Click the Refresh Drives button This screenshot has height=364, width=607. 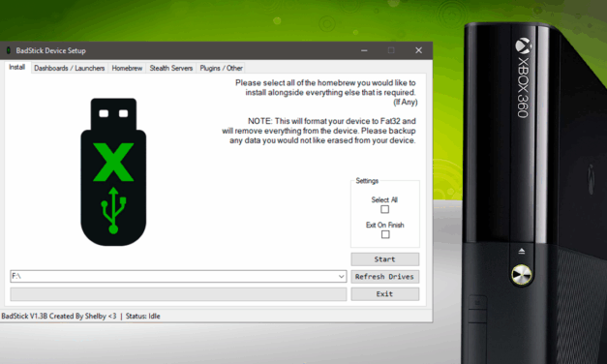(384, 277)
